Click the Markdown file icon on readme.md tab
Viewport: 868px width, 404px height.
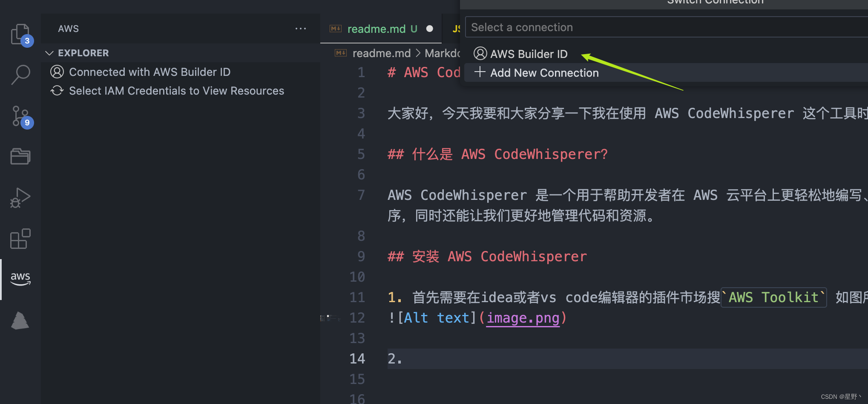pos(336,29)
